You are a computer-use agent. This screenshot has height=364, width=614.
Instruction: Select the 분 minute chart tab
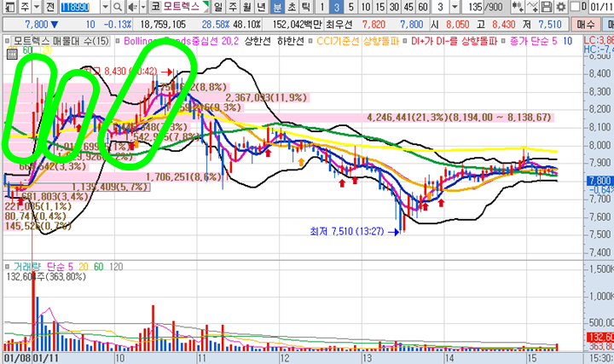point(277,7)
